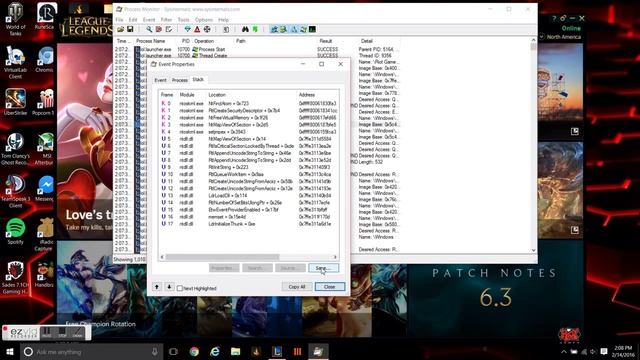Open the Tools menu in Process Monitor
Image resolution: width=640 pixels, height=360 pixels.
coord(183,20)
